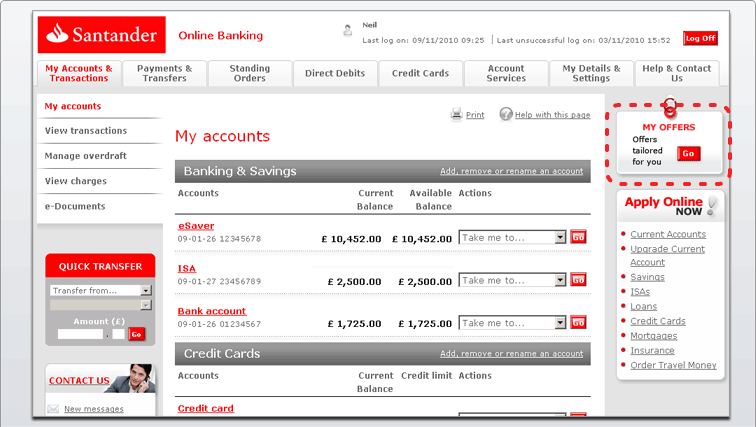Click the Go button for Bank account
Viewport: 756px width, 427px height.
point(578,322)
